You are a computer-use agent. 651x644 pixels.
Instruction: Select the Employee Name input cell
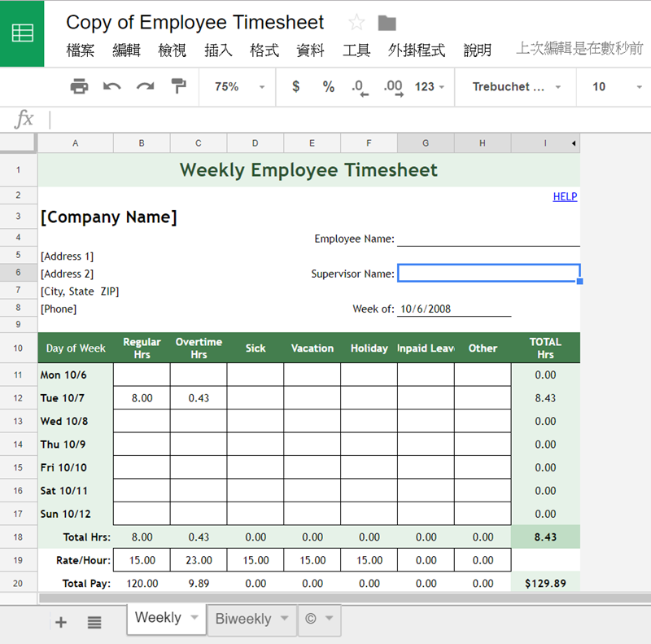pyautogui.click(x=489, y=238)
